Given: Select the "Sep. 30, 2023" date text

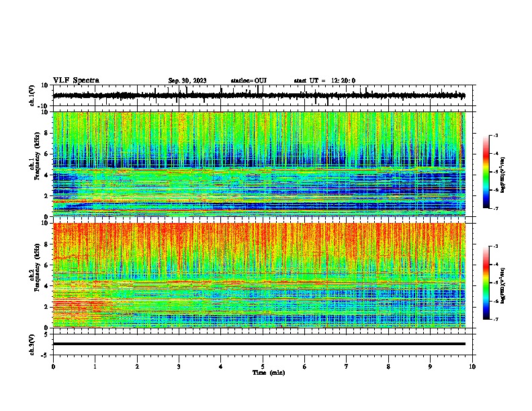Looking at the screenshot, I should click(x=187, y=81).
